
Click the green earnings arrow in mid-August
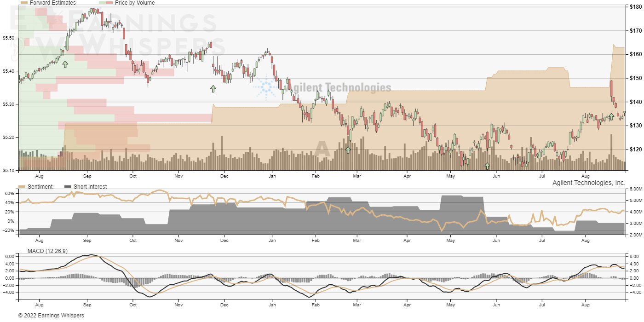click(x=65, y=64)
